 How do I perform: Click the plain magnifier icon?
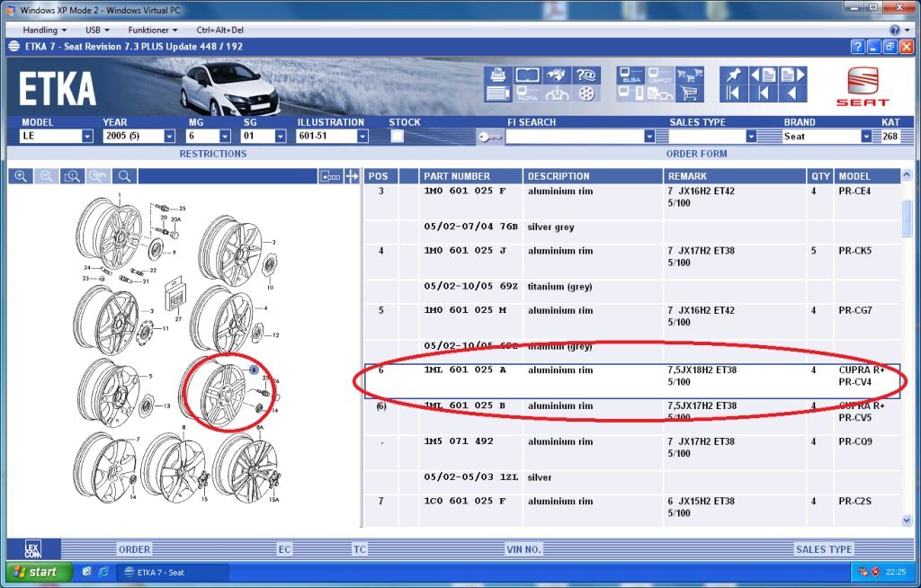click(124, 176)
